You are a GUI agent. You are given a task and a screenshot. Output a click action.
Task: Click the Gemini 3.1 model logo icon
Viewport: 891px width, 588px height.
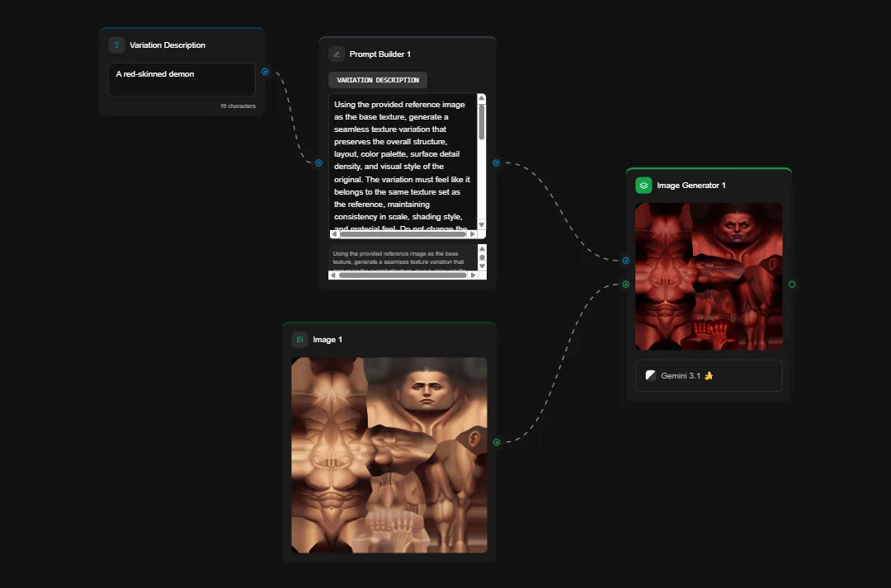[651, 375]
